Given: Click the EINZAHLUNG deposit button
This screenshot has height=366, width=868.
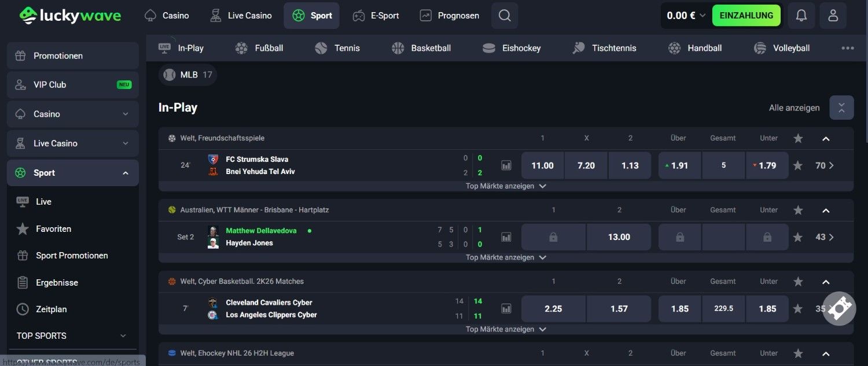Looking at the screenshot, I should pos(746,16).
